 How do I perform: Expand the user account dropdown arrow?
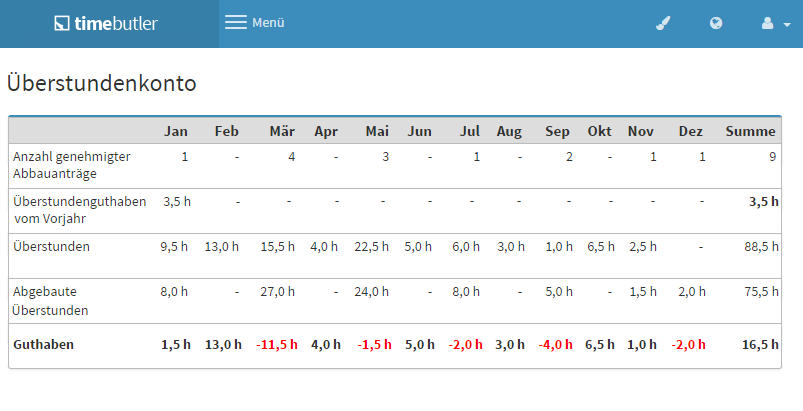tap(787, 24)
